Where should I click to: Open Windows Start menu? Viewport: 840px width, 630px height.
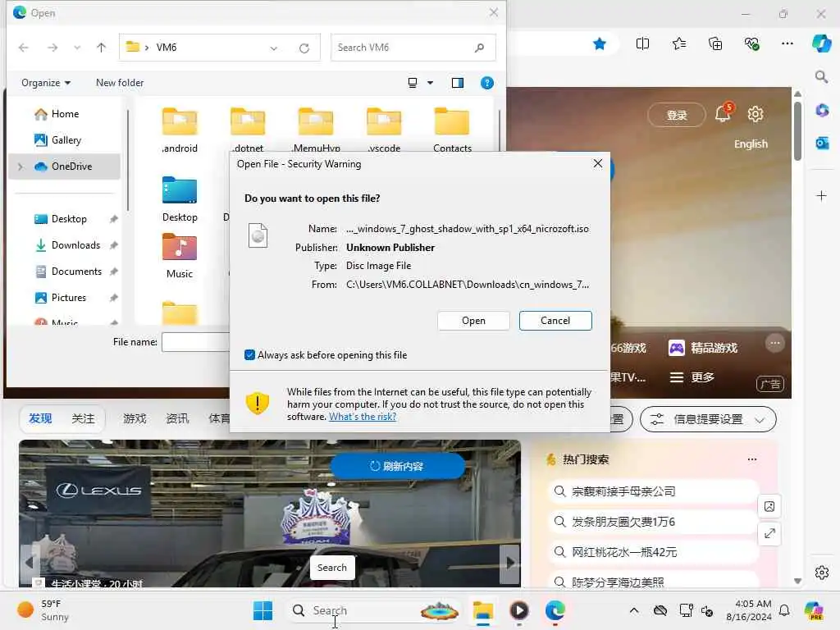[x=262, y=610]
